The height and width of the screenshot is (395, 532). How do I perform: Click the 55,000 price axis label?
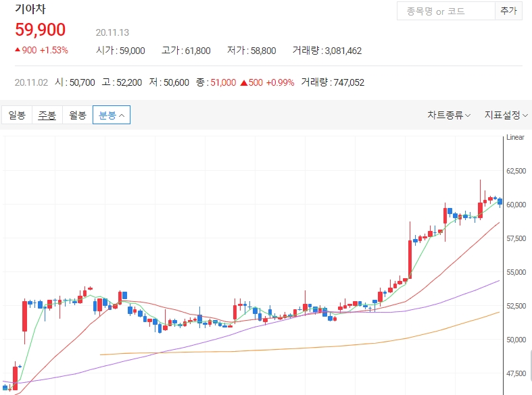pos(516,272)
